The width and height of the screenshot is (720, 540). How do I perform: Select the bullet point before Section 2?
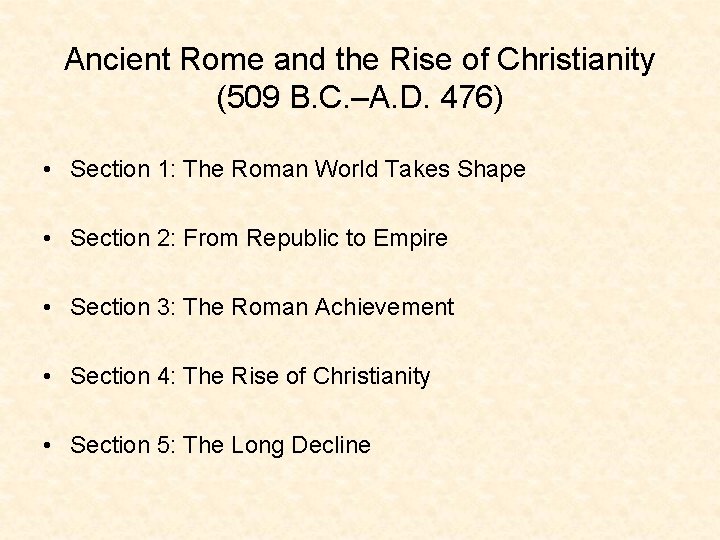point(47,239)
